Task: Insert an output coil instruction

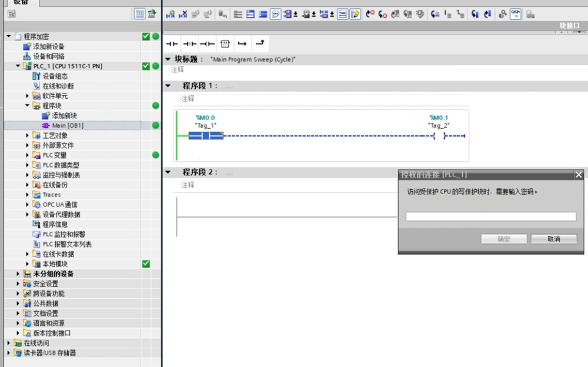Action: (x=207, y=44)
